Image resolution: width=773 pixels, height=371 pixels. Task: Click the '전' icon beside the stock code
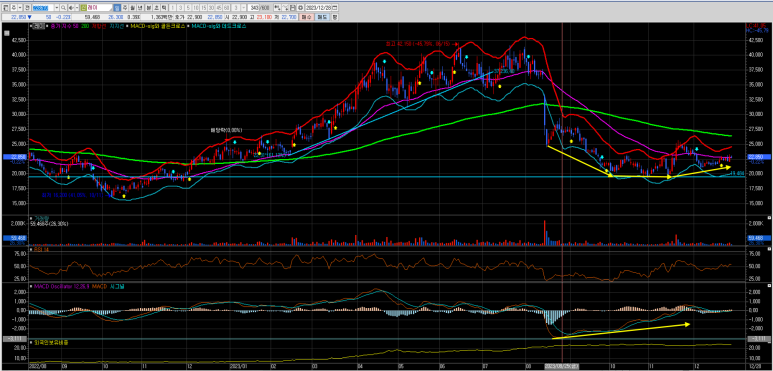(x=27, y=8)
